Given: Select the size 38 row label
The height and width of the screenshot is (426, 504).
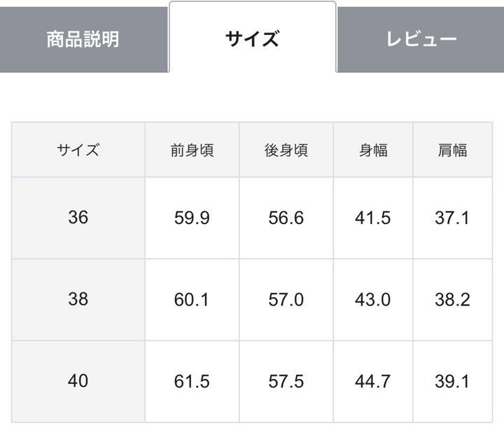Looking at the screenshot, I should pos(78,300).
